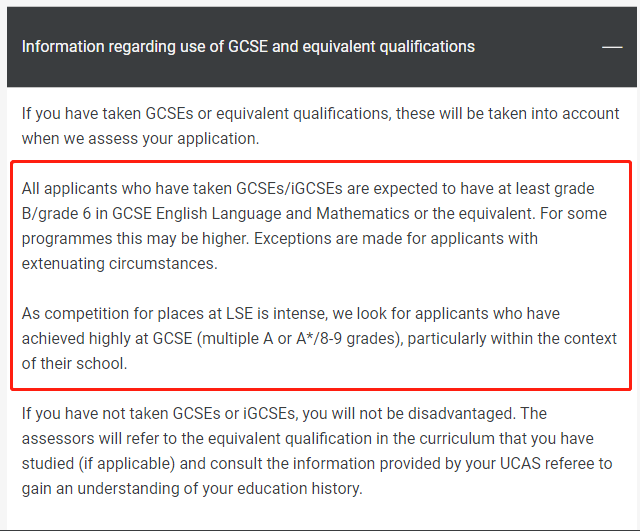Click the paragraph starting 'As competition for places'
This screenshot has width=640, height=531.
pyautogui.click(x=319, y=338)
